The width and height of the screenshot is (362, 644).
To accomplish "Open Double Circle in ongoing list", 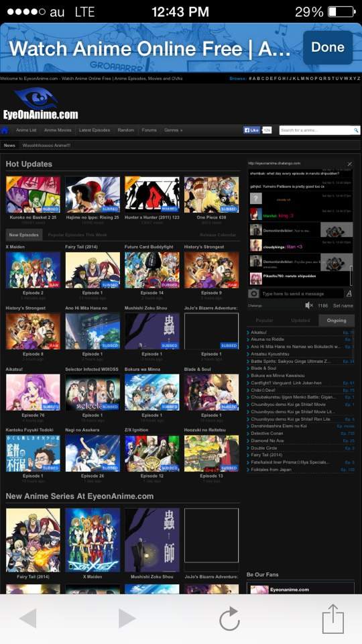I will (x=264, y=447).
